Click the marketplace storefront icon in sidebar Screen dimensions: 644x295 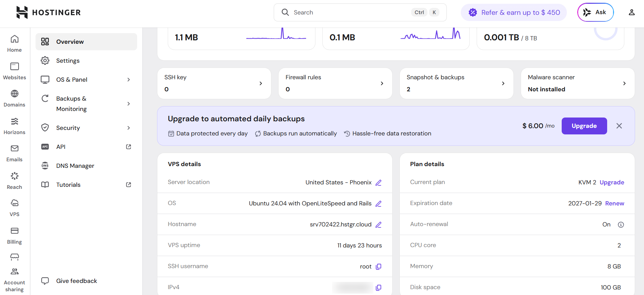coord(14,257)
